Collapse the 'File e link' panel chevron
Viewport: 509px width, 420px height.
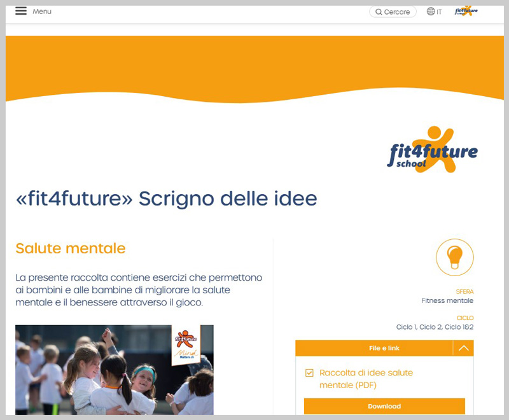pos(463,348)
